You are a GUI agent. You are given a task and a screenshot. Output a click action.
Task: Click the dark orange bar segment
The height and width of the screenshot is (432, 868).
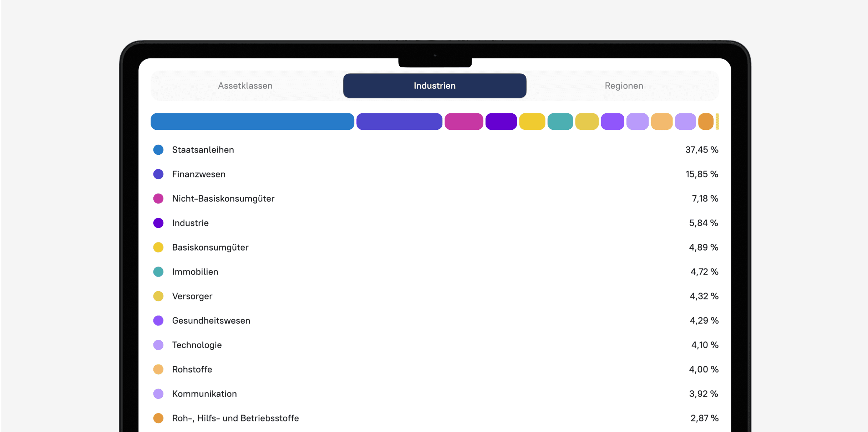click(x=706, y=122)
